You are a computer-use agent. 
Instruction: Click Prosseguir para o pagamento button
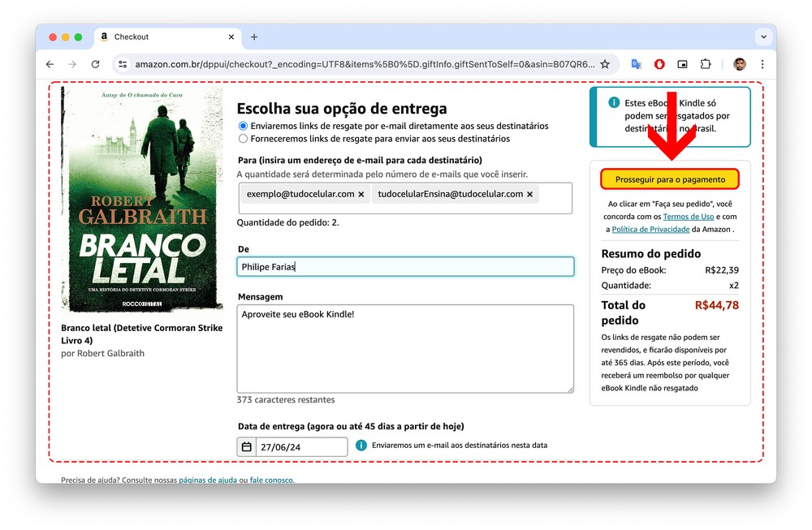670,179
